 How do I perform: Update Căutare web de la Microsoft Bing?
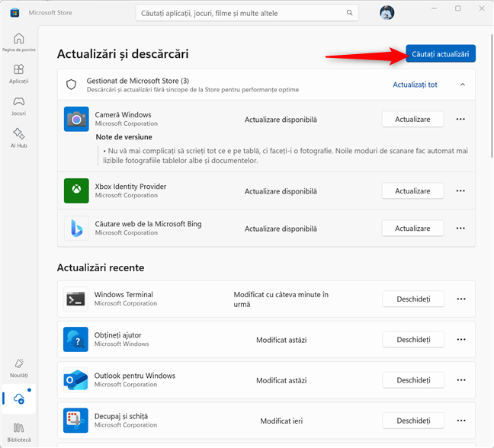coord(412,229)
